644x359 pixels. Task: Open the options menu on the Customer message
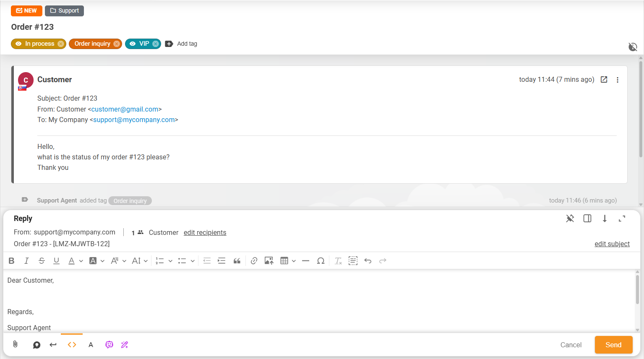[618, 79]
